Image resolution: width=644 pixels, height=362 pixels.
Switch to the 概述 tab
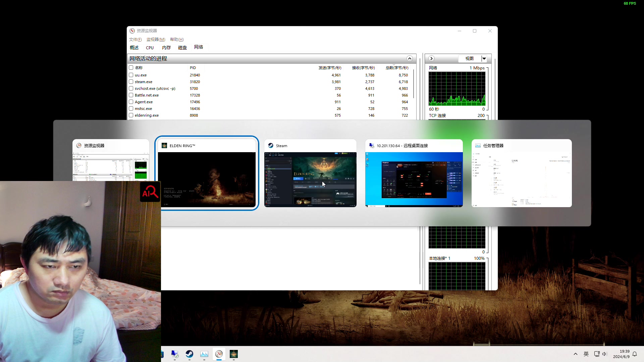pos(134,48)
